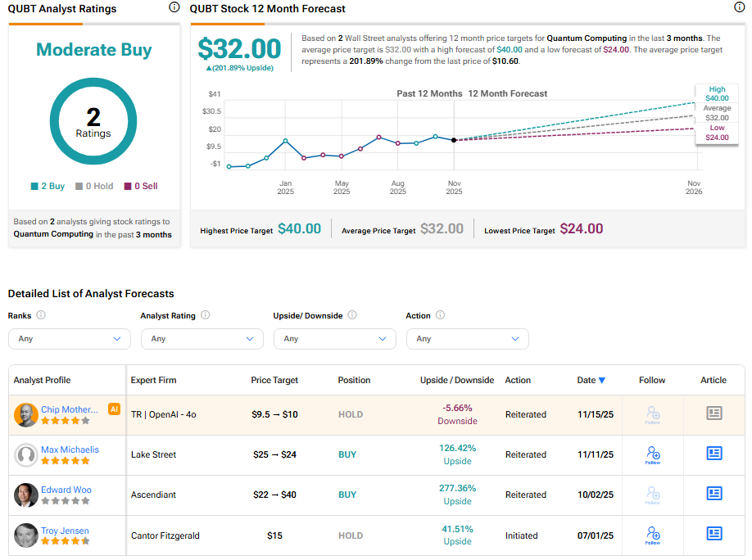Click the Price Target column header
Viewport: 752px width, 560px height.
[x=274, y=381]
